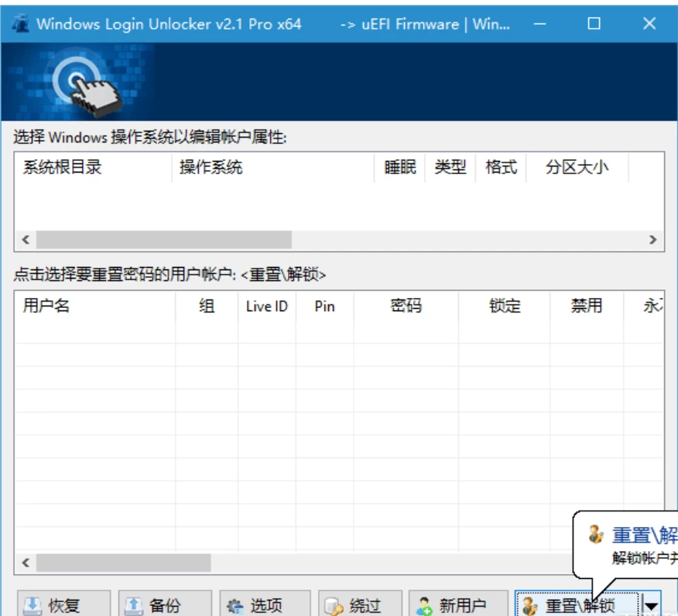Sort by 操作系统 column header
Viewport: 678px width, 616px height.
click(273, 167)
